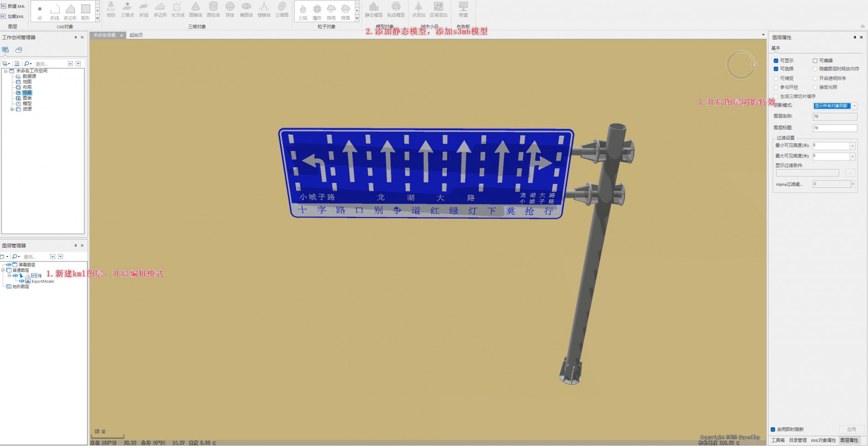
Task: Click the 静态模型 static model button
Action: coord(374,10)
